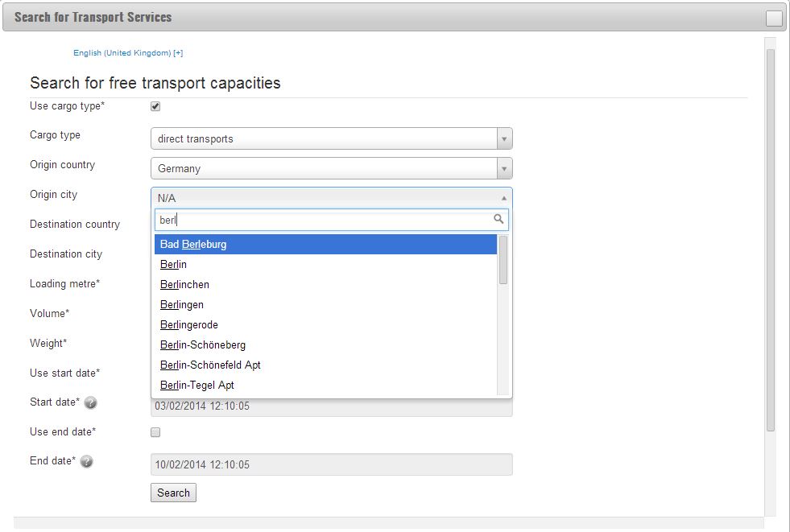Screen dimensions: 790x532
Task: Click the panel toggle box in title bar
Action: [774, 19]
